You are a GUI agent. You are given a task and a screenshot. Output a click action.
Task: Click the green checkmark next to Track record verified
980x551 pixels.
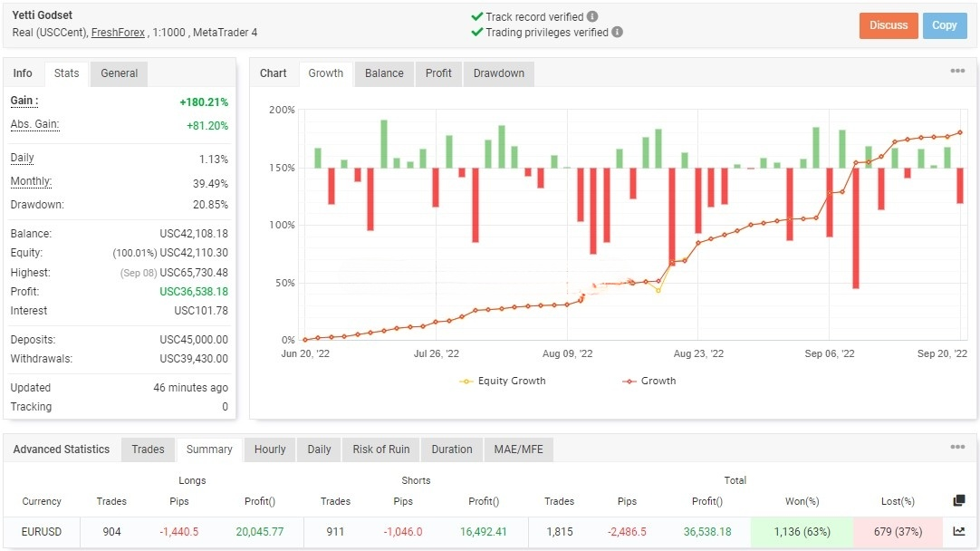click(x=476, y=16)
